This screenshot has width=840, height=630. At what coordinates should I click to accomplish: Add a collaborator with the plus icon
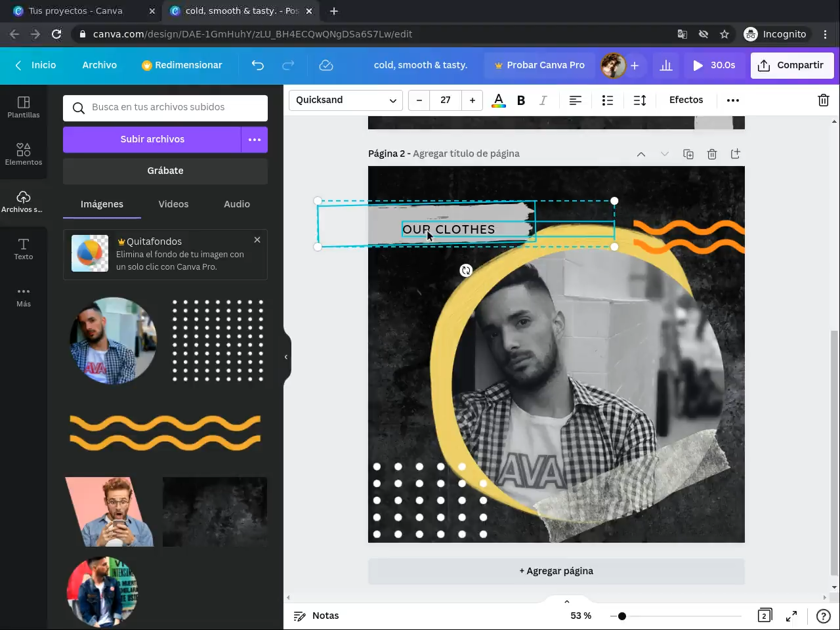pyautogui.click(x=635, y=66)
